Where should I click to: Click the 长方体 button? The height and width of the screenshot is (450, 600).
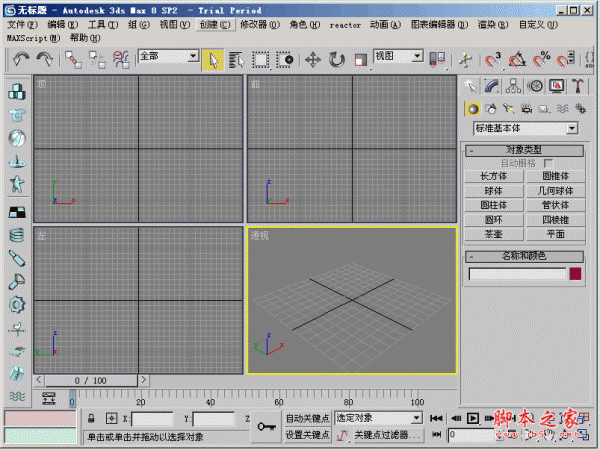[494, 176]
